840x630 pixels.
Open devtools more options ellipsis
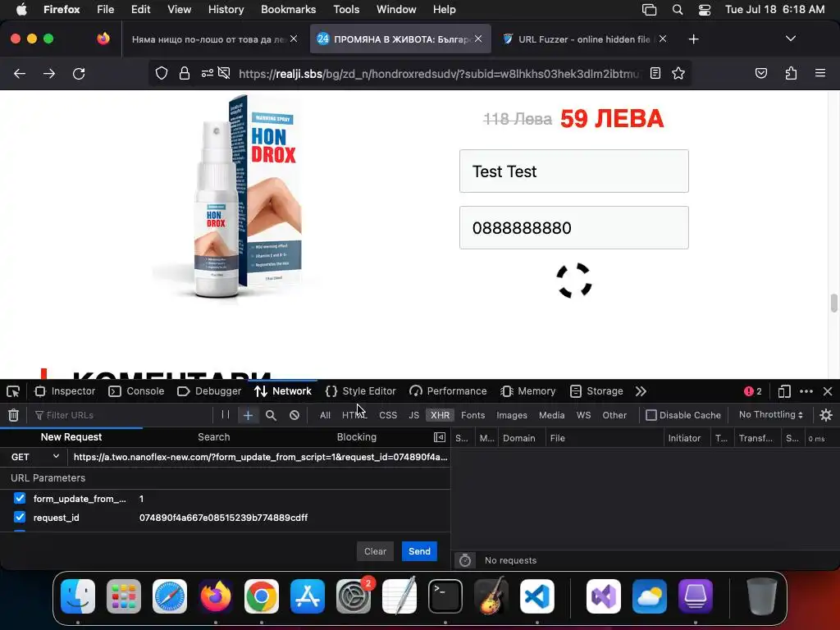(x=806, y=391)
